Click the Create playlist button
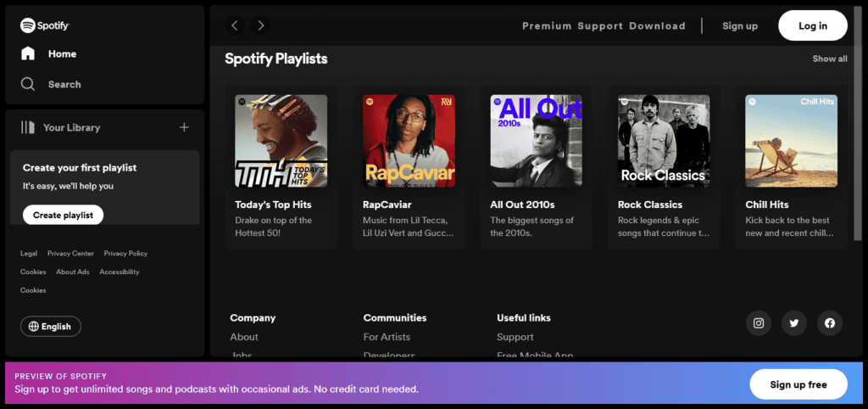The image size is (868, 409). coord(63,216)
